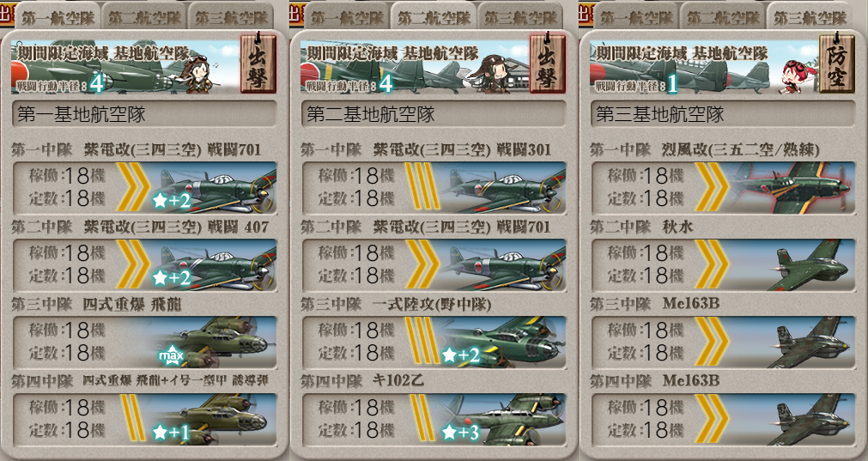Select the Me163B in 第三中隊 slot

point(723,342)
